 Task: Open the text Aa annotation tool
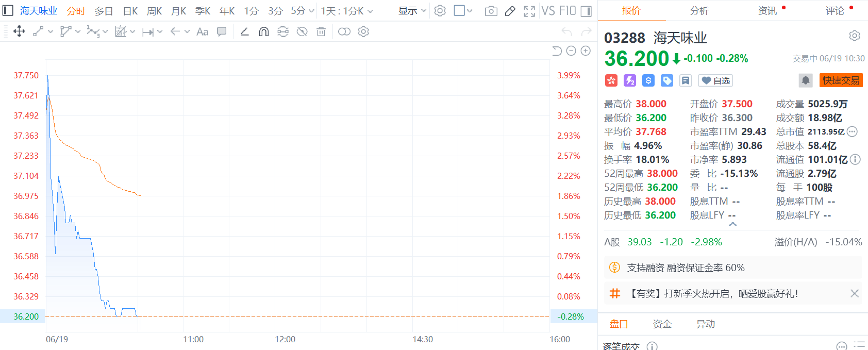[203, 32]
